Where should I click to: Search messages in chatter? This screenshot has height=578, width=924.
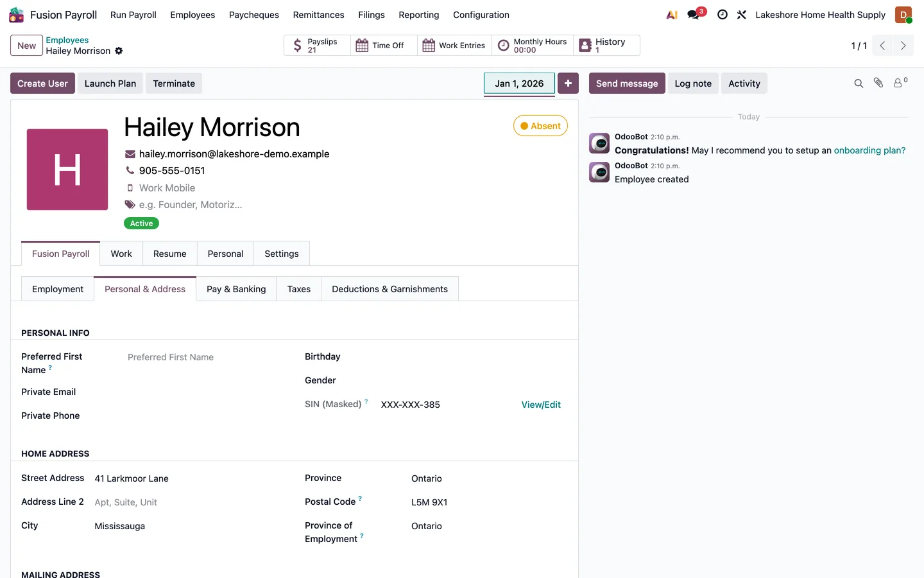tap(859, 83)
